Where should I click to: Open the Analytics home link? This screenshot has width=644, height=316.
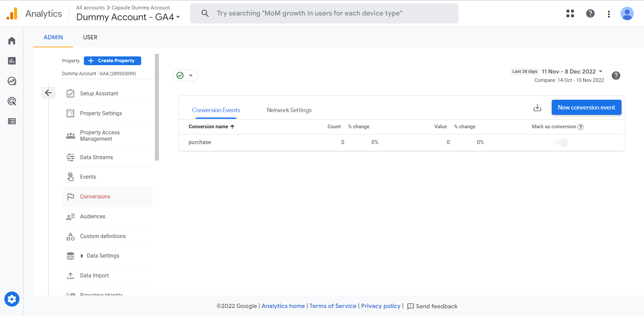(x=283, y=306)
